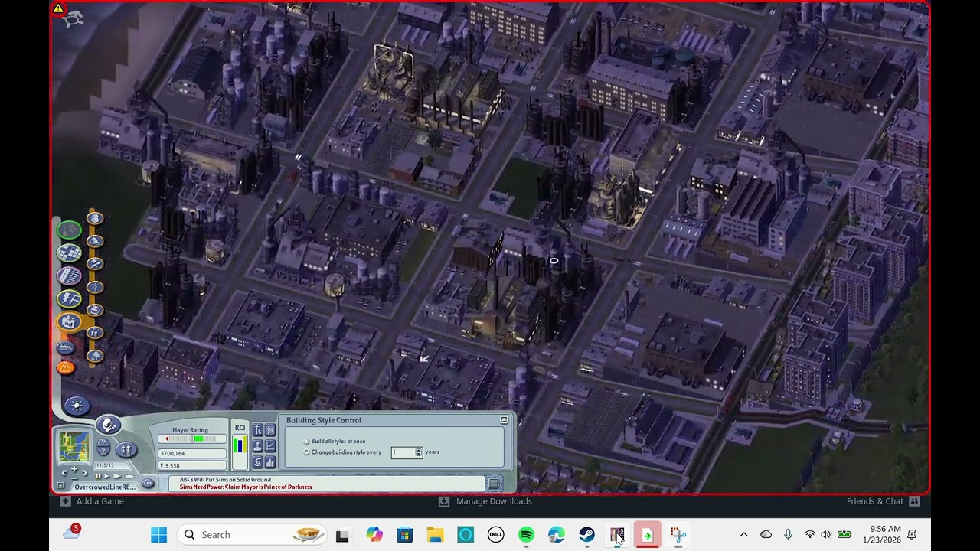This screenshot has width=980, height=551.
Task: Click Add a Game in Steam
Action: [x=92, y=501]
